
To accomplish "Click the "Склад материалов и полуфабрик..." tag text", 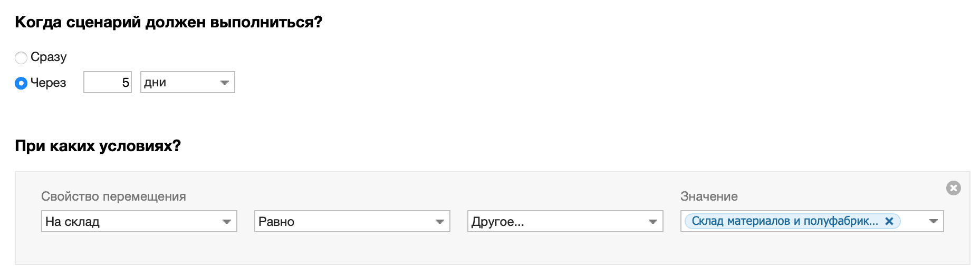I will click(785, 221).
